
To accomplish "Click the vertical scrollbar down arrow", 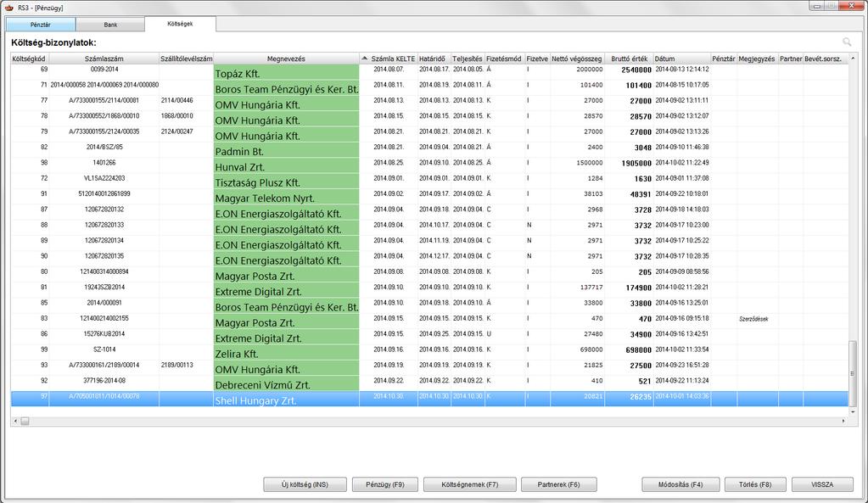I will point(853,411).
